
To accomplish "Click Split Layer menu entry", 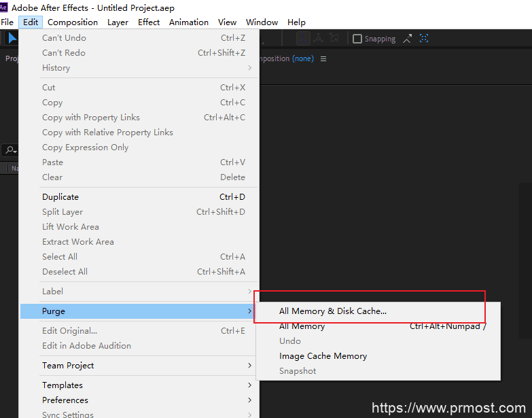I will [139, 211].
